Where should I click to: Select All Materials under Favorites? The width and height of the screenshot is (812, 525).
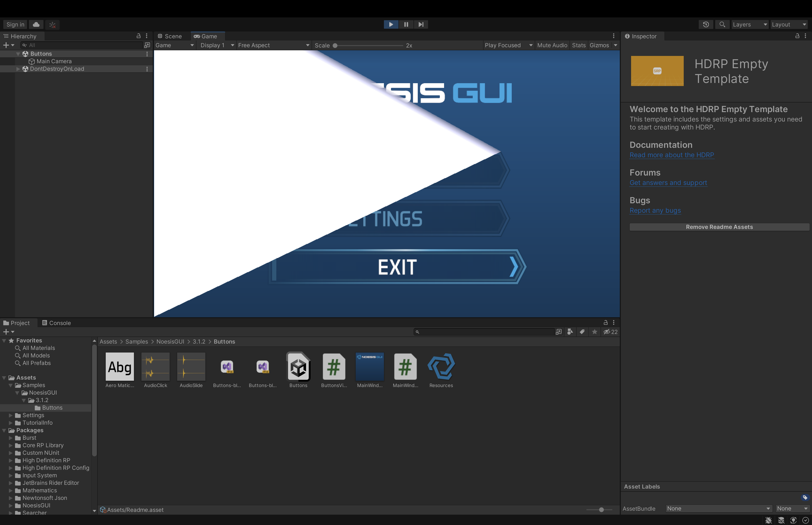[x=39, y=348]
